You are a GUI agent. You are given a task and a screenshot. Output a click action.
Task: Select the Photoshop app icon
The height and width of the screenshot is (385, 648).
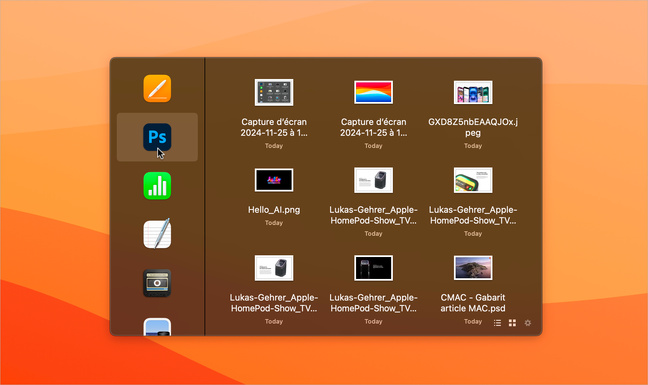coord(157,137)
